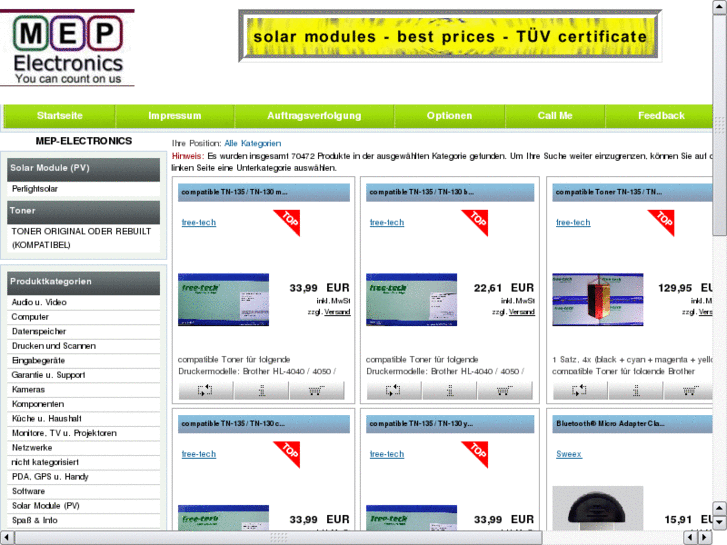The height and width of the screenshot is (545, 727).
Task: Click free-tech brand link on TN-130 m... card
Action: (x=199, y=223)
